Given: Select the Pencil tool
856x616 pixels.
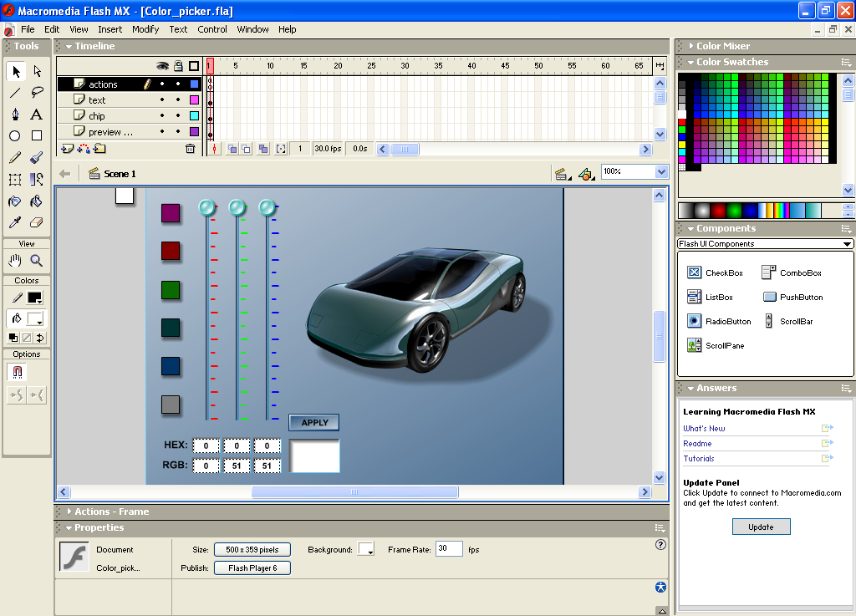Looking at the screenshot, I should [x=15, y=158].
